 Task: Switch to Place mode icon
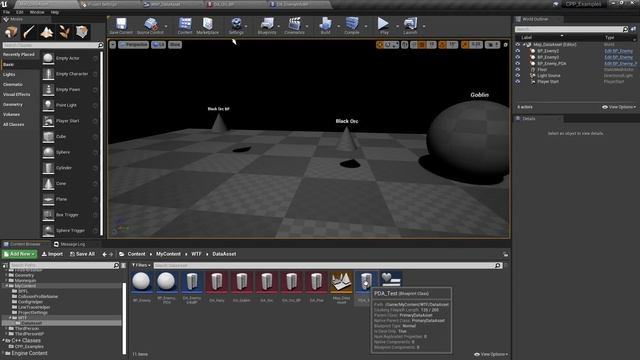(x=11, y=32)
